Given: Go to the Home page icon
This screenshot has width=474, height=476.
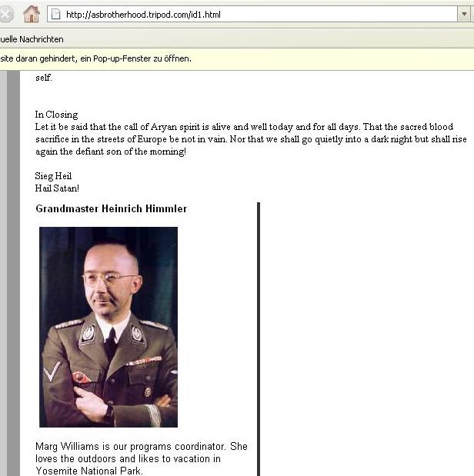Looking at the screenshot, I should click(32, 14).
